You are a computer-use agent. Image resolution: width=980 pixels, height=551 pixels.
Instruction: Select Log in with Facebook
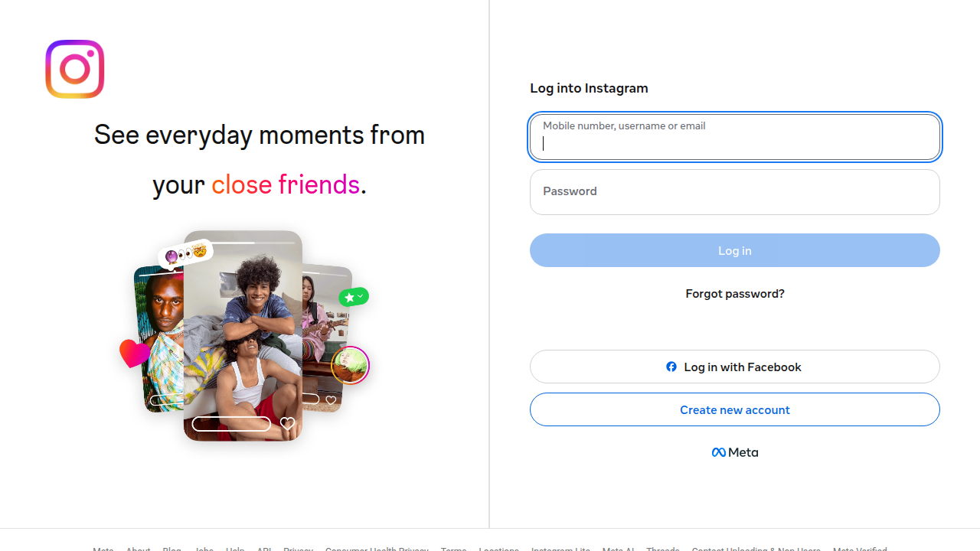pos(734,367)
